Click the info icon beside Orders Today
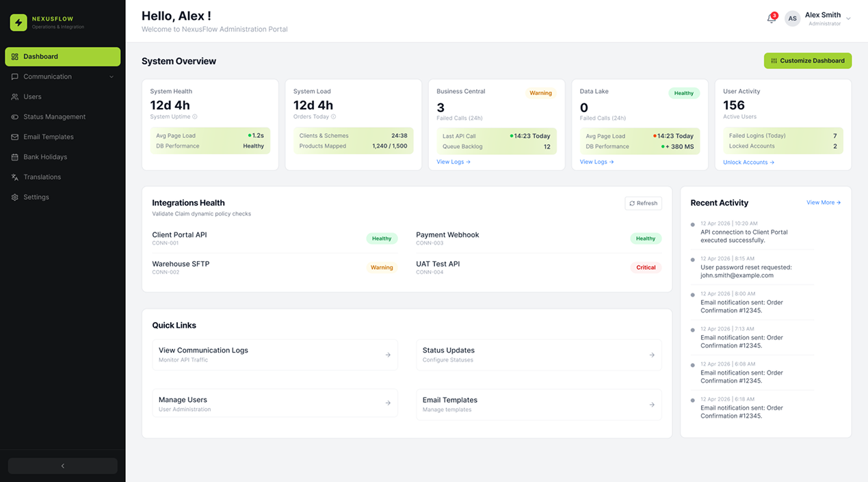The height and width of the screenshot is (482, 868). 334,117
